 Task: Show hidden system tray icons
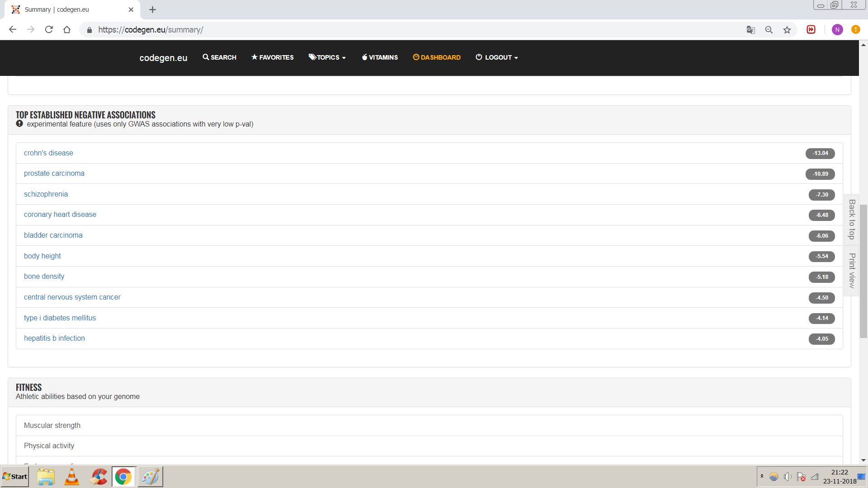[x=762, y=476]
